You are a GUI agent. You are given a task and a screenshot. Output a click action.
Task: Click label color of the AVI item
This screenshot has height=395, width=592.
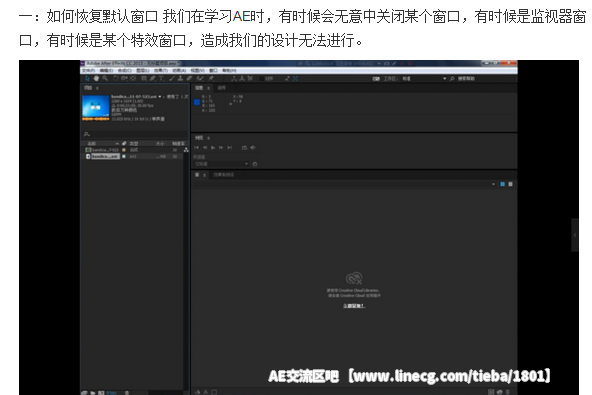[124, 156]
